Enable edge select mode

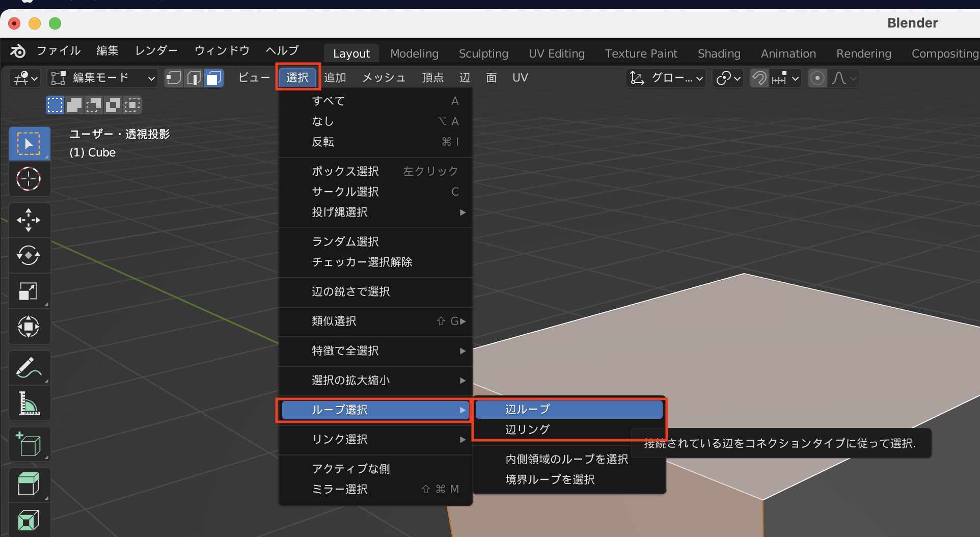(x=194, y=78)
